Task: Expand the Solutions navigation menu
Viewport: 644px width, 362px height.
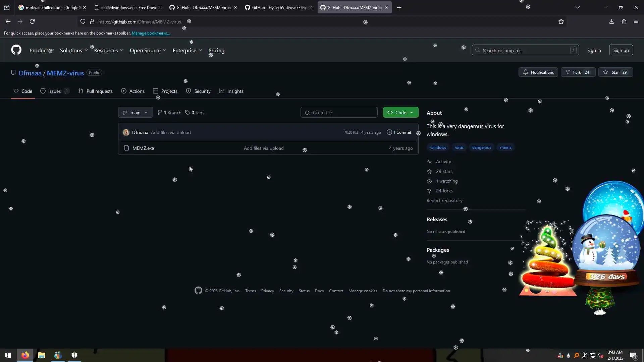Action: (74, 50)
